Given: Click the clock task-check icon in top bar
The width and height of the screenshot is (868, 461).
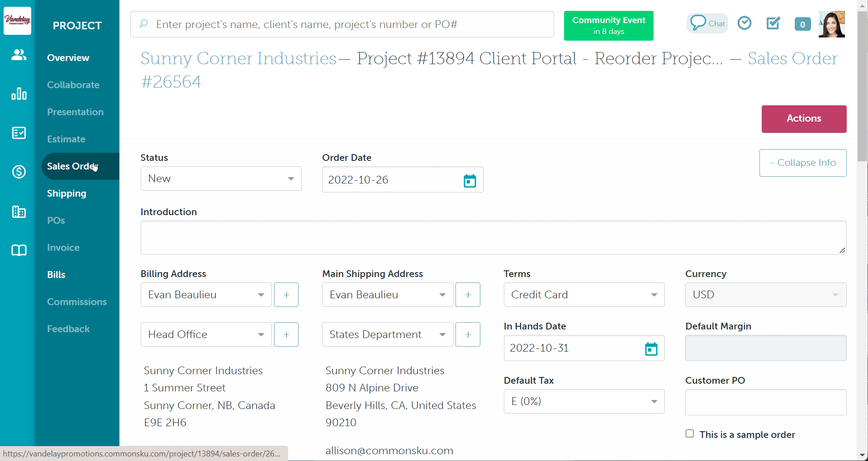Looking at the screenshot, I should 744,23.
